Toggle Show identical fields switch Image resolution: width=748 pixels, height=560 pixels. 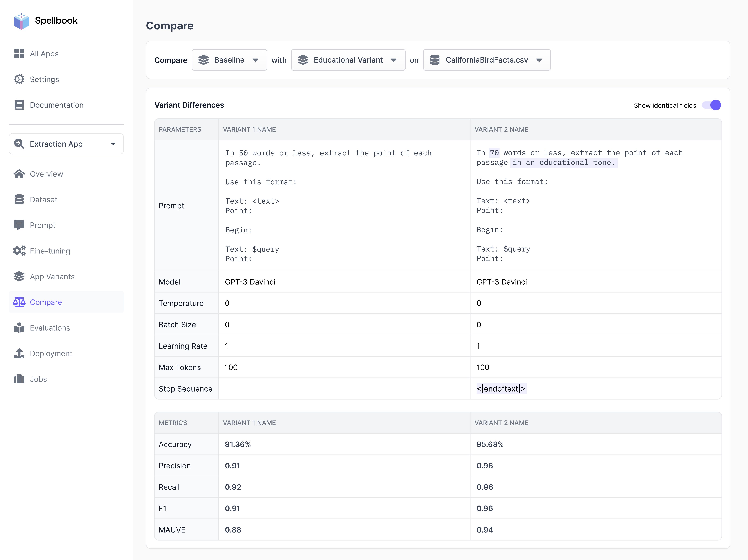click(x=711, y=105)
